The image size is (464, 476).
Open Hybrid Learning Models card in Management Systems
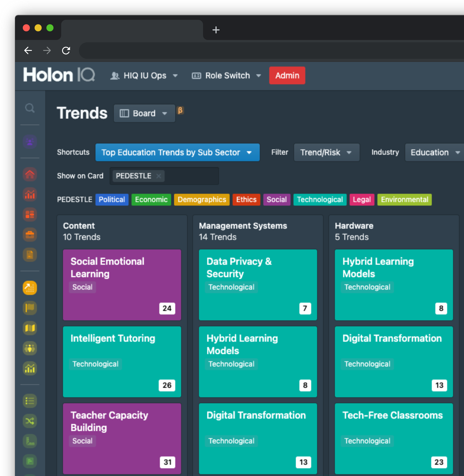(258, 362)
